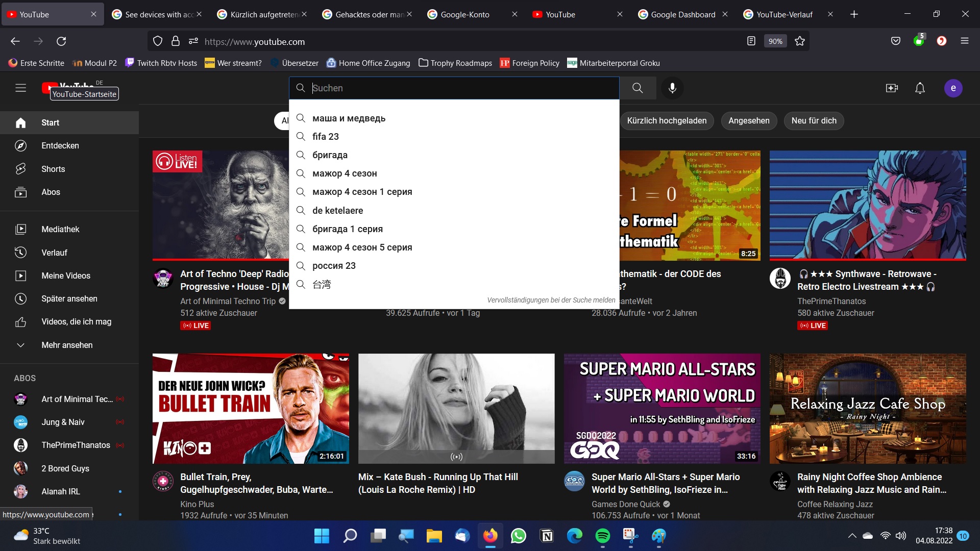Open the Windows Start menu
Viewport: 980px width, 551px height.
click(x=322, y=536)
